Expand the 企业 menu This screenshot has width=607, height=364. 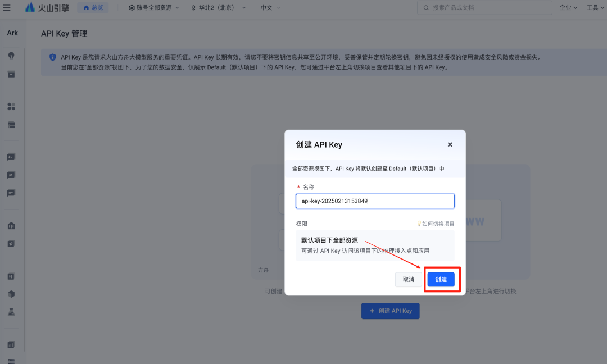568,8
